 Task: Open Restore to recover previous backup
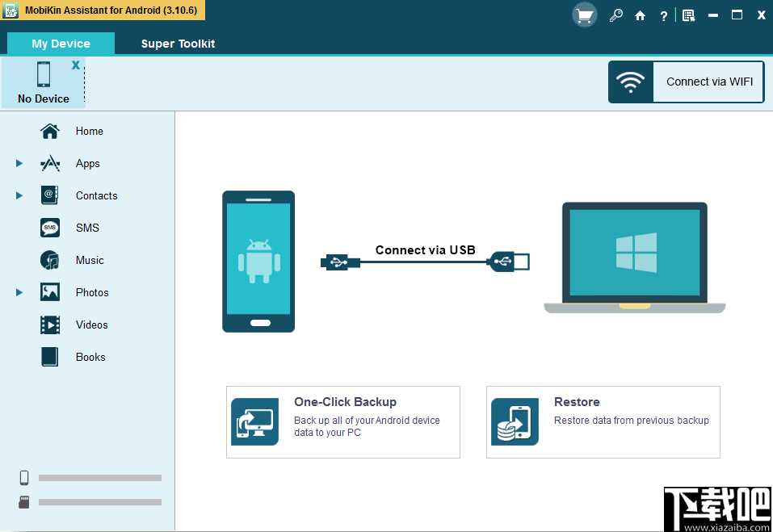[603, 421]
